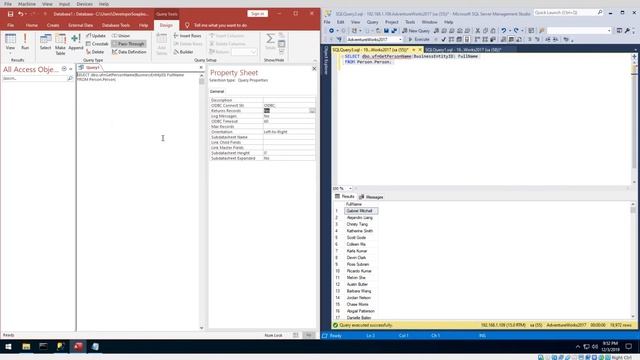Click the ODBC Connect Str value field
Image resolution: width=640 pixels, height=360 pixels.
coord(289,105)
